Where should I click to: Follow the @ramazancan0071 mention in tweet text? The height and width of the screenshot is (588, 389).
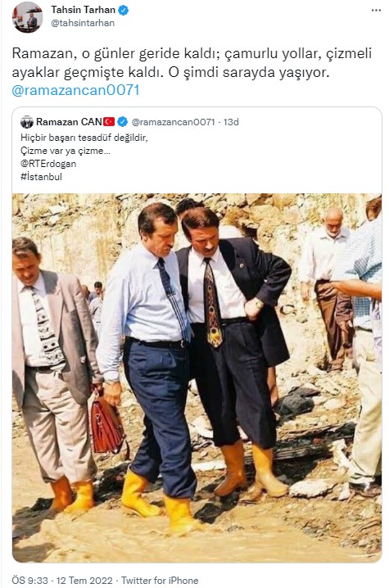point(76,90)
